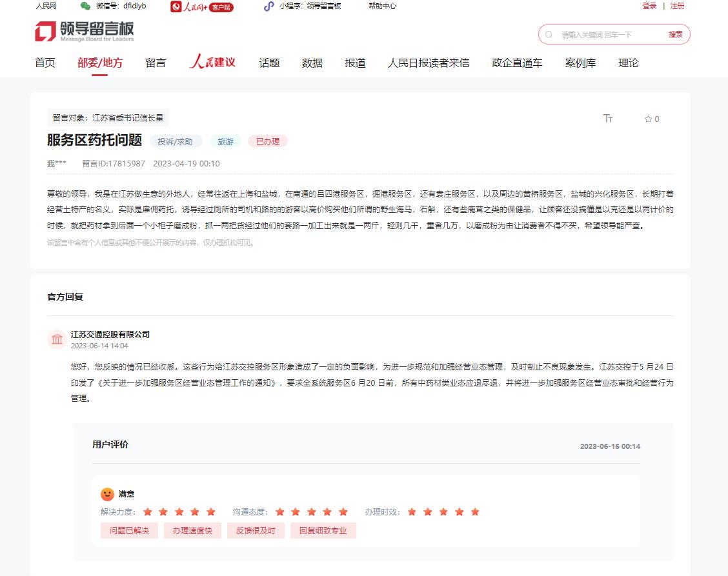Click the 领导留言板 logo icon
728x576 pixels.
click(x=46, y=32)
